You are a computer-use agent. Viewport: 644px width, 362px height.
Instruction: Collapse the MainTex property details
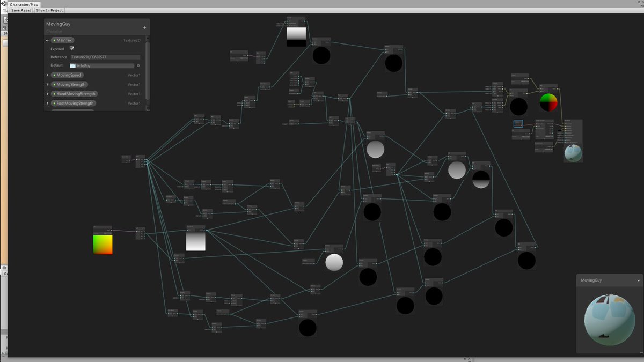pyautogui.click(x=47, y=40)
